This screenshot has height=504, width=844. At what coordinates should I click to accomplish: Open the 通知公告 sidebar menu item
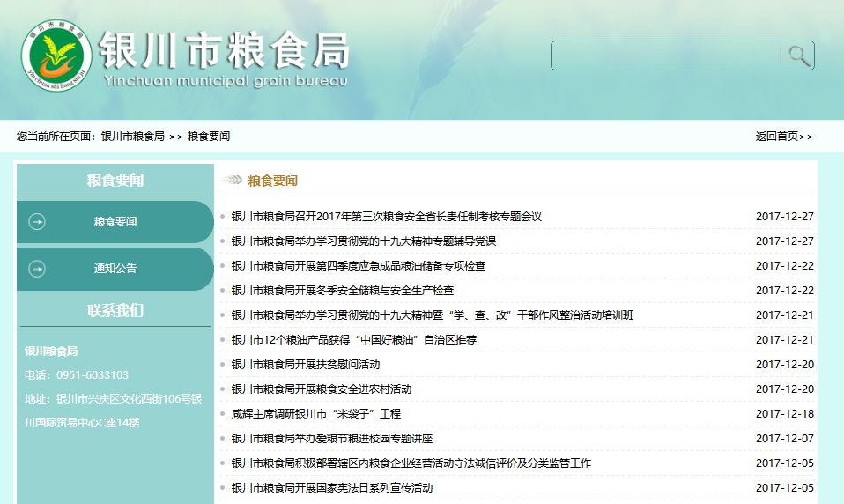(115, 269)
